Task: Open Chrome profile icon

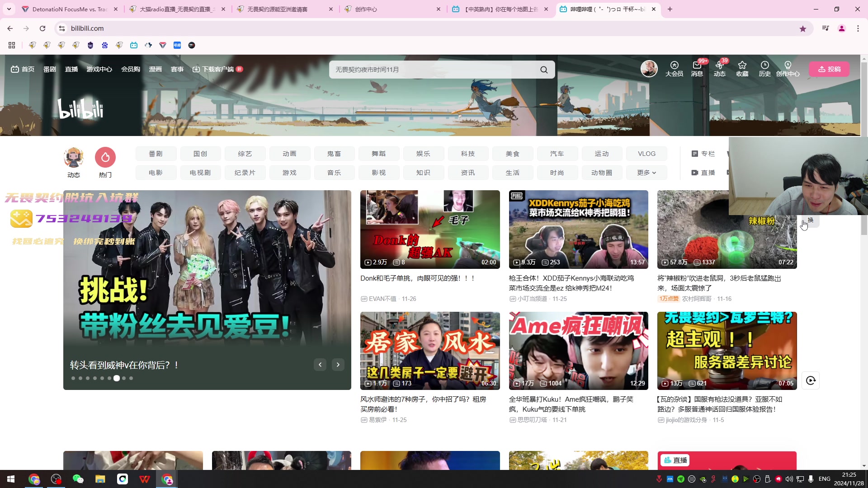Action: click(x=842, y=28)
